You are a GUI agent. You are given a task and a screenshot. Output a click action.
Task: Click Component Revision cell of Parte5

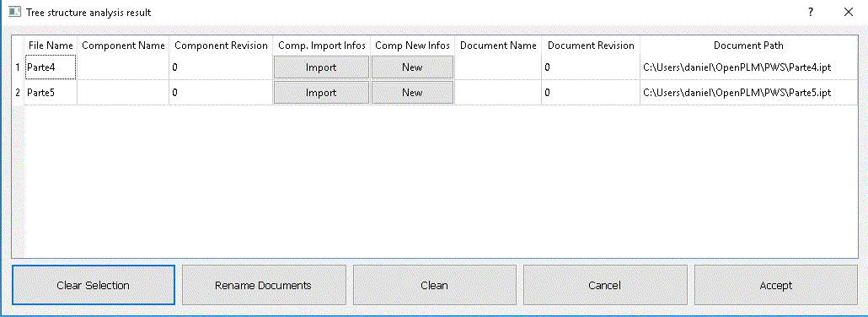pos(222,93)
